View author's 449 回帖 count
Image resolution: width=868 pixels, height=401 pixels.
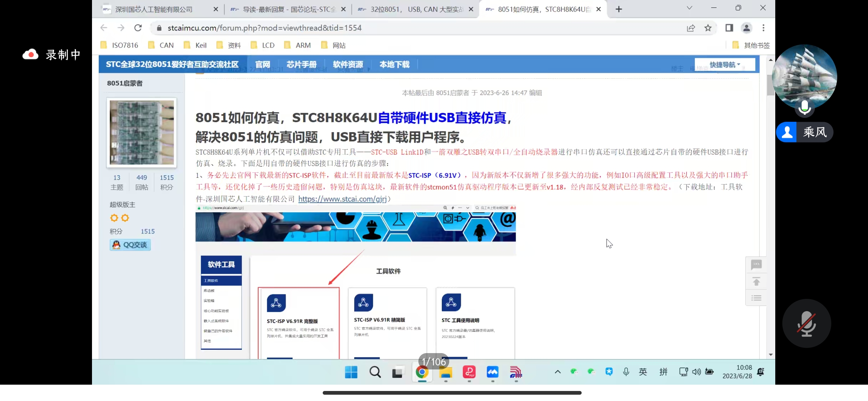(x=142, y=182)
